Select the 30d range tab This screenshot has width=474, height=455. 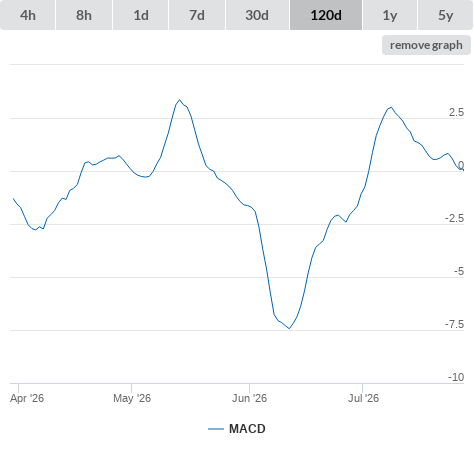click(x=257, y=15)
